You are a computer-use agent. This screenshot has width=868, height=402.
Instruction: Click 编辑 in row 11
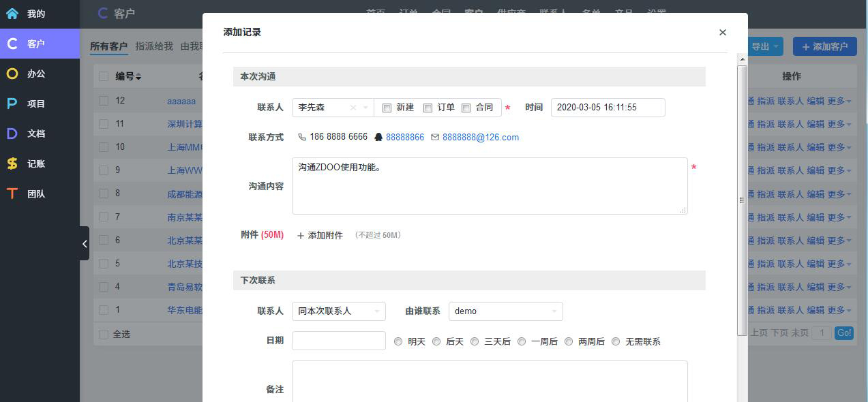point(815,124)
